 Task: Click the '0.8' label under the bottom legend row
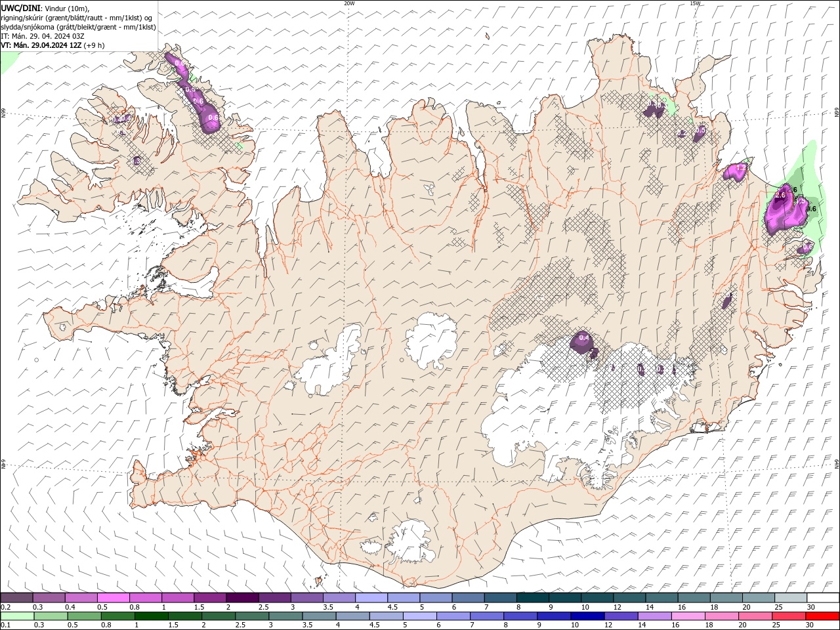pyautogui.click(x=106, y=625)
